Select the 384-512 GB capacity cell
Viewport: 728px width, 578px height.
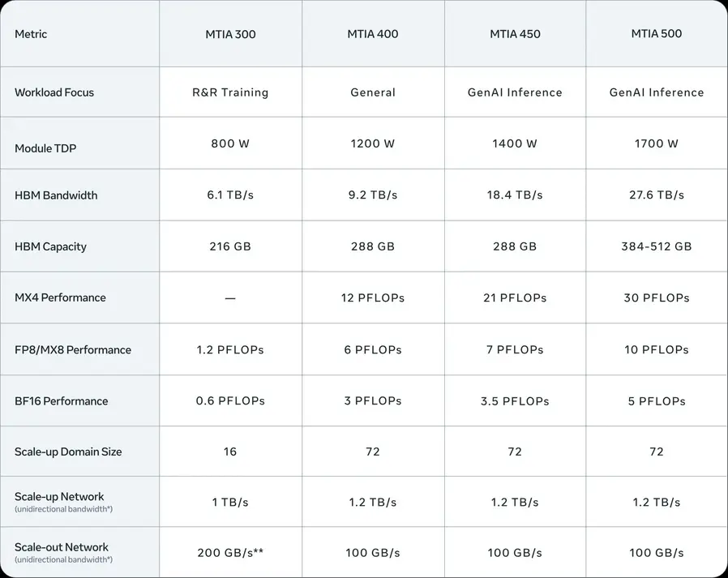coord(657,246)
